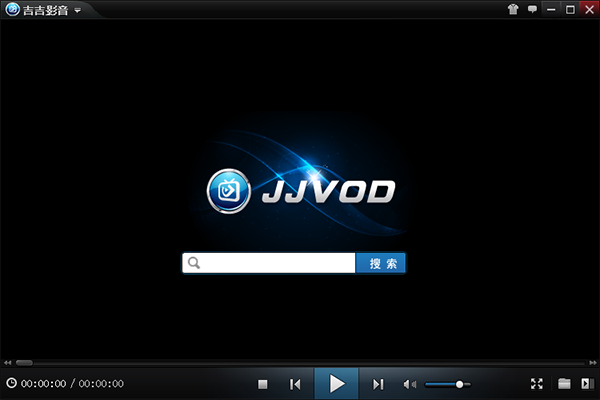The width and height of the screenshot is (600, 400).
Task: Click the 吉吉影音 app logo icon
Action: [x=12, y=10]
